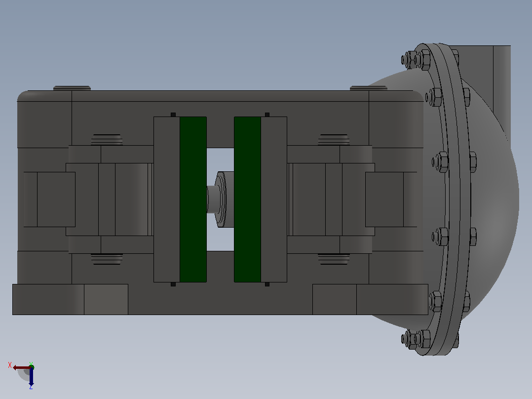Image resolution: width=532 pixels, height=399 pixels.
Task: Pick the round boss on housing top-left
Action: coord(72,88)
